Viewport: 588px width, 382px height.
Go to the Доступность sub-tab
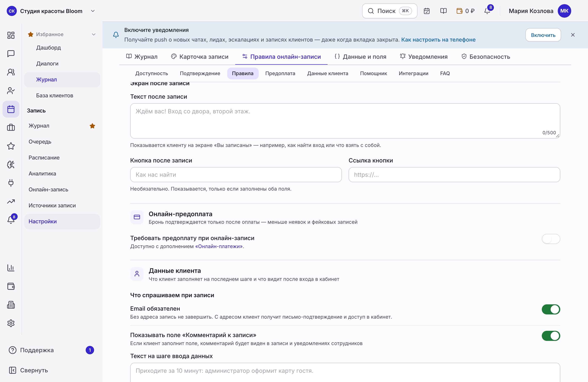tap(151, 73)
